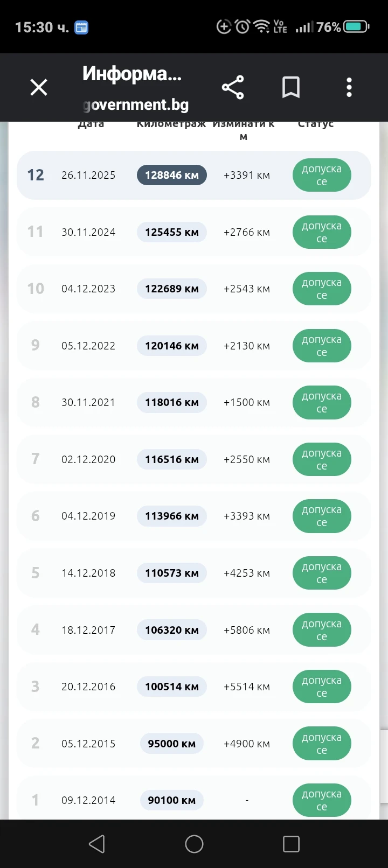Select the 95000 км mileage badge
Image resolution: width=388 pixels, height=868 pixels.
[x=172, y=744]
